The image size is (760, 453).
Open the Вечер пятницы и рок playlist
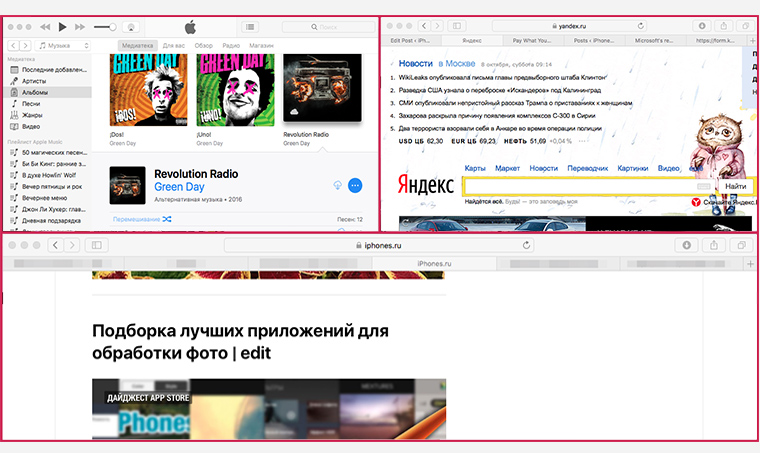[x=48, y=187]
